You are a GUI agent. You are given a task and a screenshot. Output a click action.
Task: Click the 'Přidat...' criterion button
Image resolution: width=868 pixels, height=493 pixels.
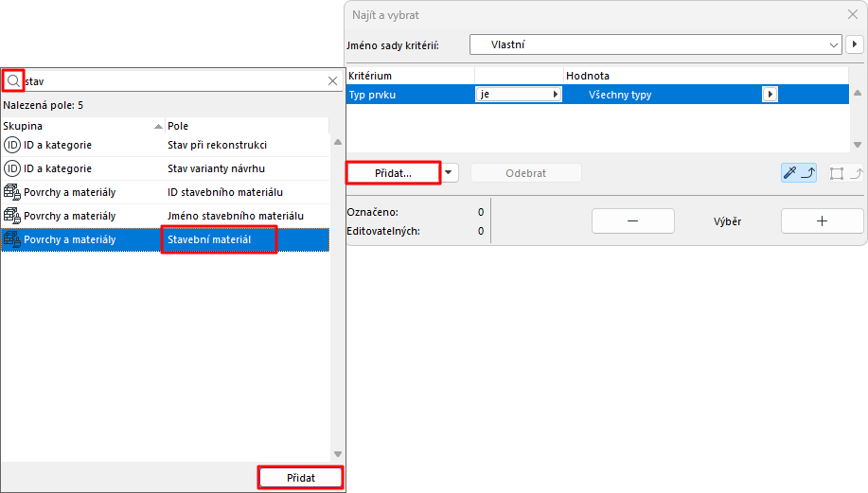(x=393, y=173)
